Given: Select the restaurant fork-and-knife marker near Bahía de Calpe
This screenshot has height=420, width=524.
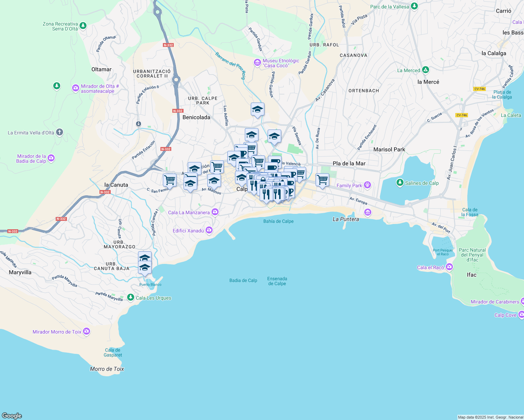Looking at the screenshot, I should pos(266,194).
